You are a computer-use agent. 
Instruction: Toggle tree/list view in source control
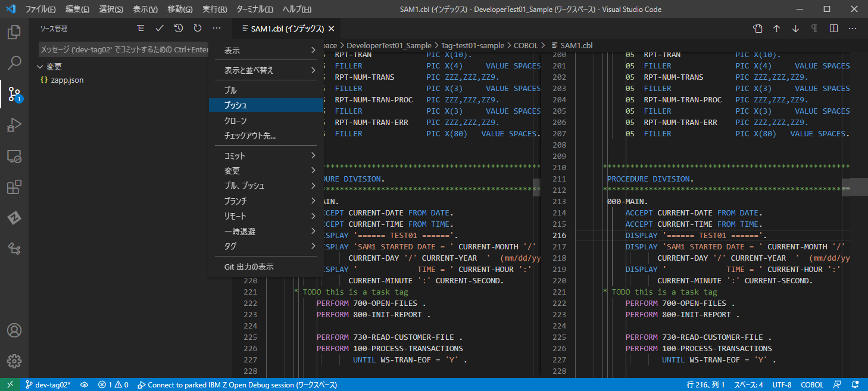pyautogui.click(x=140, y=28)
